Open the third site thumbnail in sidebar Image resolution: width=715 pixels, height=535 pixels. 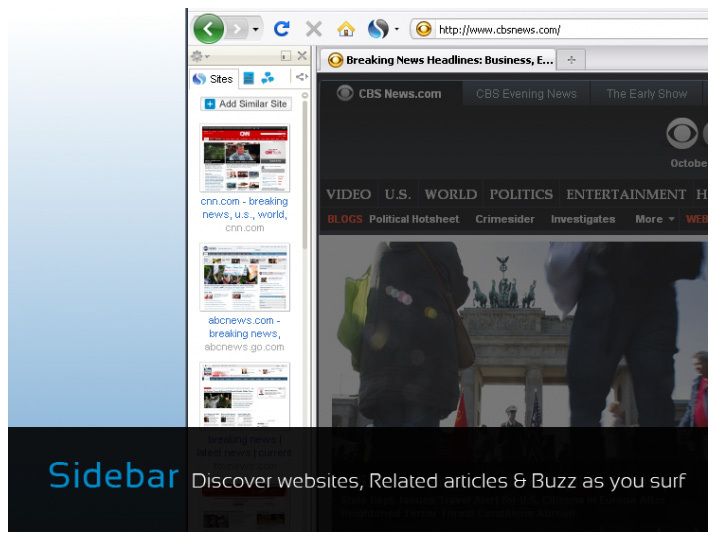(244, 395)
